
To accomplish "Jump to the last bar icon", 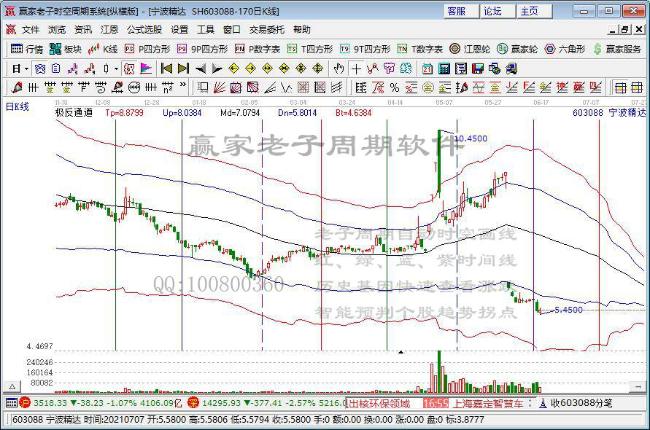I will [183, 69].
